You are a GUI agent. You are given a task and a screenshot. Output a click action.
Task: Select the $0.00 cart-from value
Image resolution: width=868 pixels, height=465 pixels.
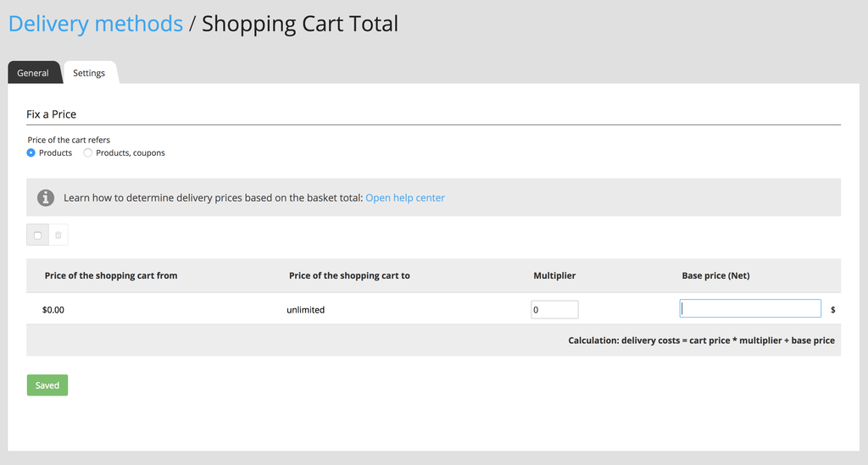click(x=53, y=310)
